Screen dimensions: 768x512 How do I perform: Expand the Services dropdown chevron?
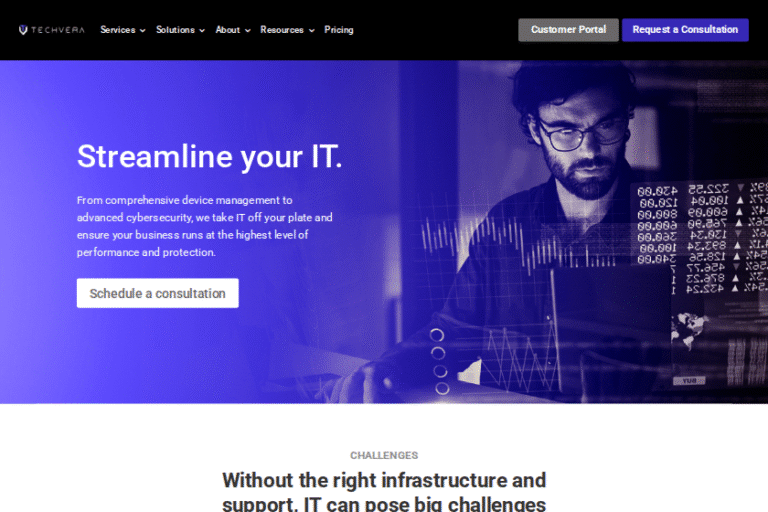tap(143, 30)
